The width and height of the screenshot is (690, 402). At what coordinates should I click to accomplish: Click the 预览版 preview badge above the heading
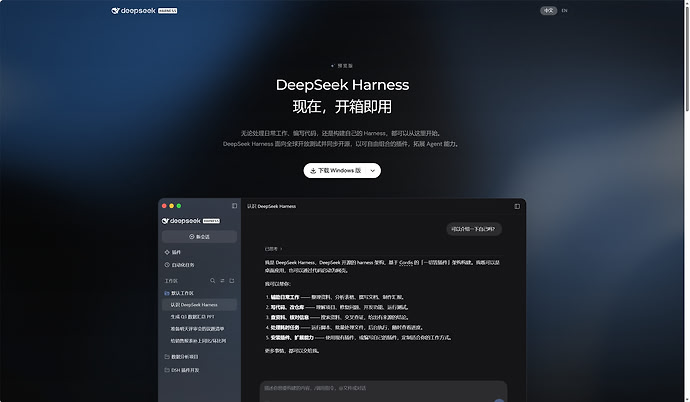pyautogui.click(x=342, y=66)
